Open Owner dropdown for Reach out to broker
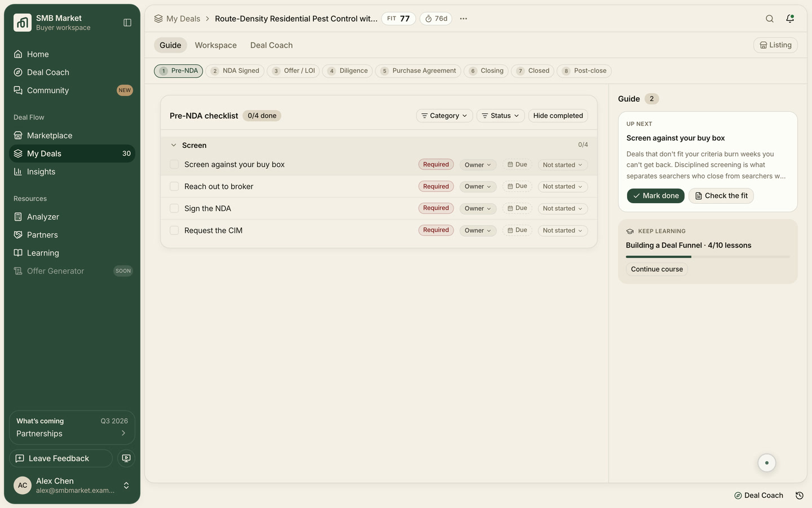Screen dimensions: 812x508 (478, 187)
